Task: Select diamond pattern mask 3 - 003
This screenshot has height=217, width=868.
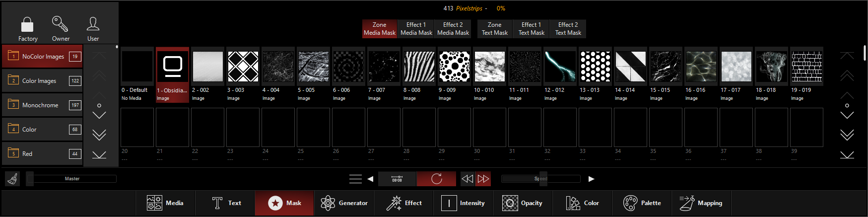Action: pyautogui.click(x=243, y=74)
